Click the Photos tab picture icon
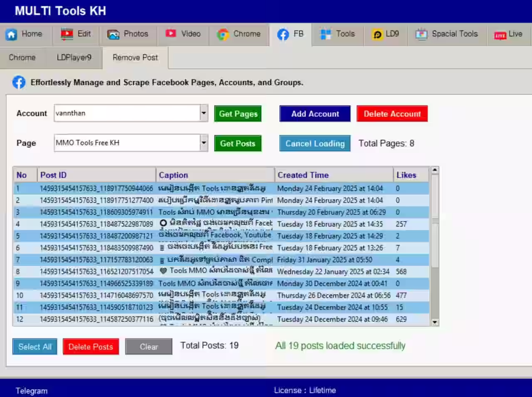This screenshot has width=532, height=397. (113, 35)
